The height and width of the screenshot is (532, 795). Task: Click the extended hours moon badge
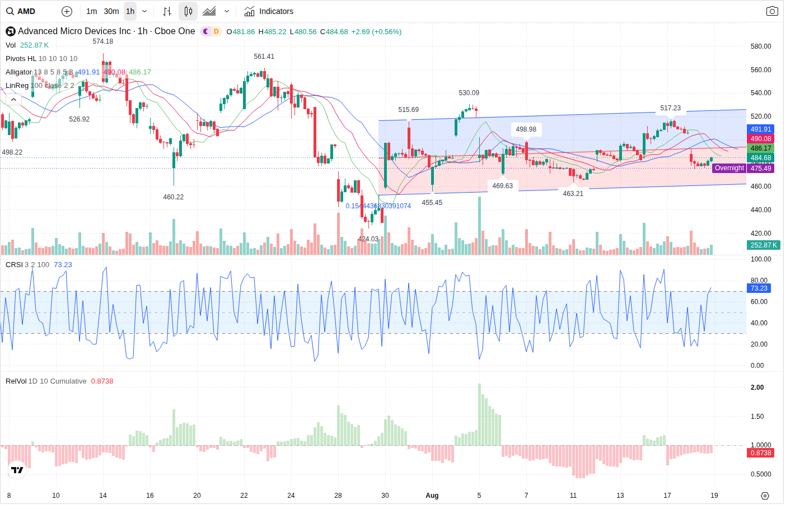[206, 31]
